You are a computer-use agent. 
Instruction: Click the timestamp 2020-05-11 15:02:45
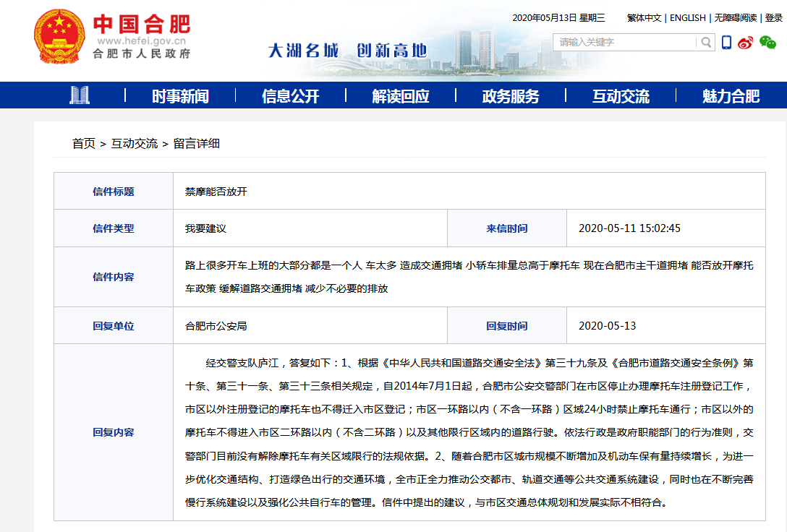(x=629, y=228)
